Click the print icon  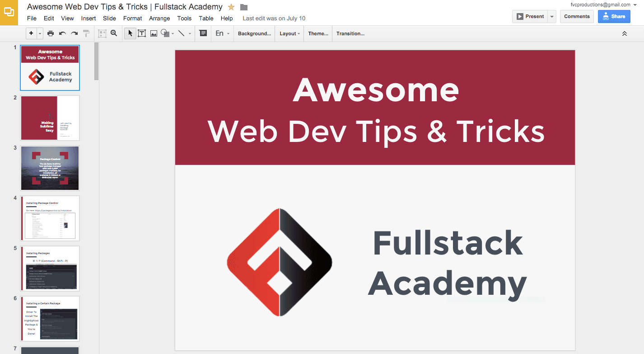51,33
